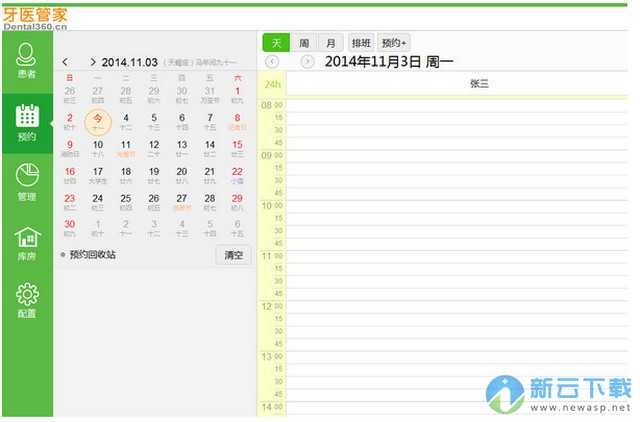Select November 27 in mini calendar
The width and height of the screenshot is (640, 422).
click(x=182, y=202)
